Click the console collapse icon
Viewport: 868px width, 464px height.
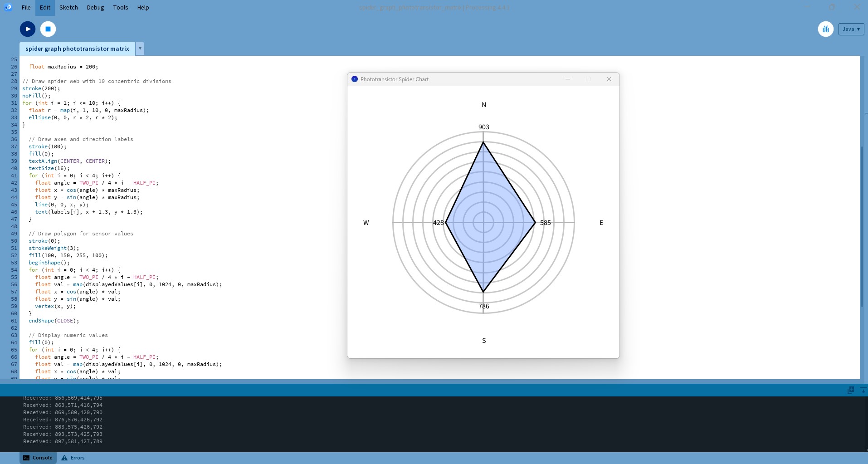pos(863,390)
